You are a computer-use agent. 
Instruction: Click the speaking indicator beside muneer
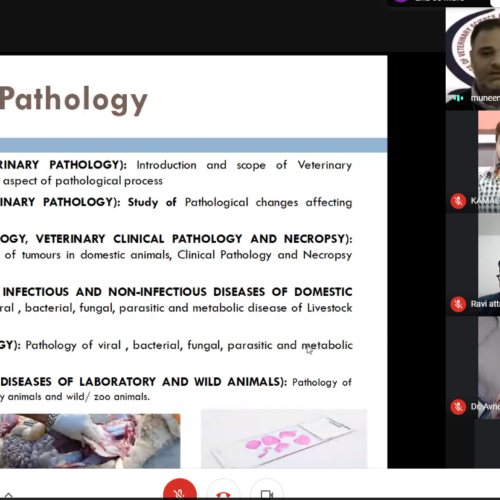tap(459, 98)
